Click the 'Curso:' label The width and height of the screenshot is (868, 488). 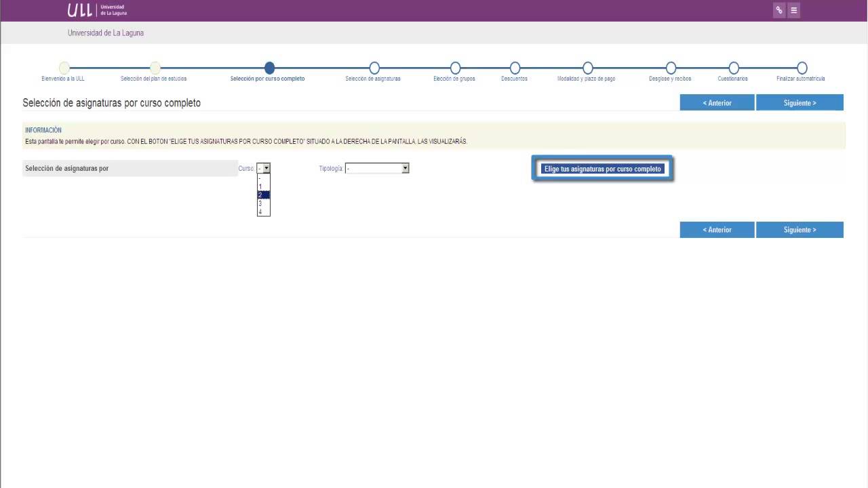(247, 168)
